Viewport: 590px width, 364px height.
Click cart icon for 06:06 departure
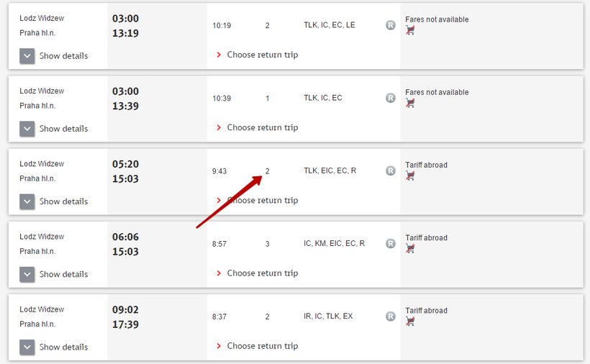(410, 248)
